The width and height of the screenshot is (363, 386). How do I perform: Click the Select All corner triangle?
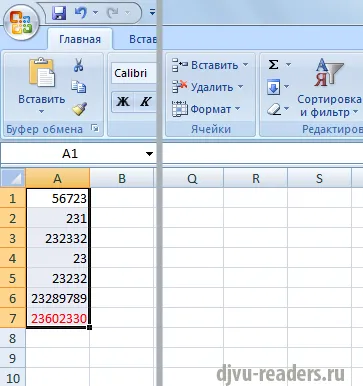pos(13,178)
